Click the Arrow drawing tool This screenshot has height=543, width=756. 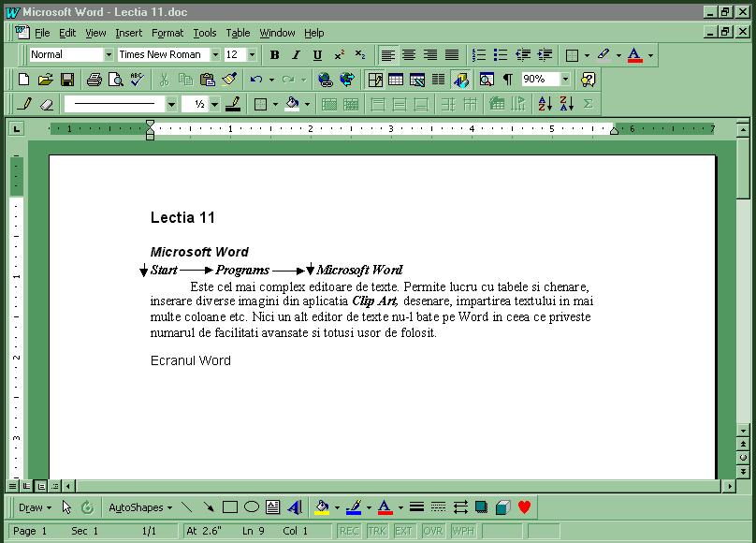point(209,507)
